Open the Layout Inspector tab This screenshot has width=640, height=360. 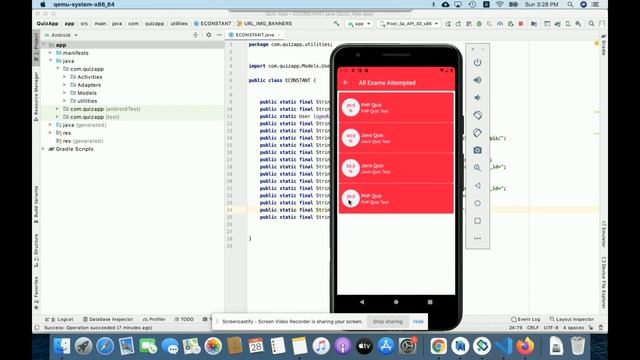[x=571, y=319]
